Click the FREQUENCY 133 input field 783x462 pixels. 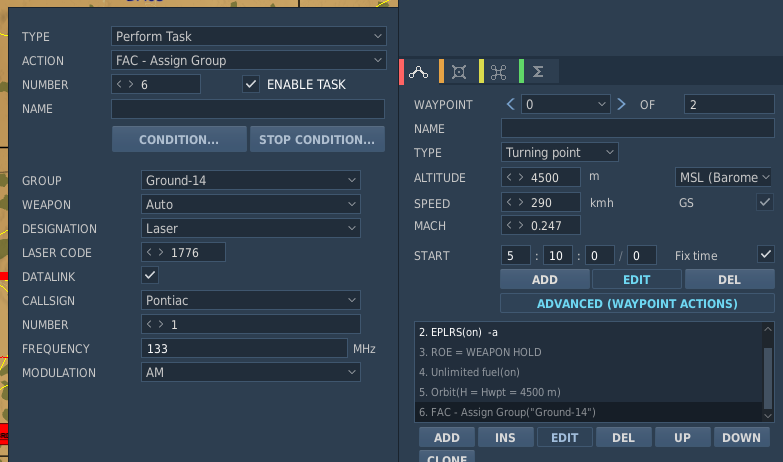tap(244, 348)
